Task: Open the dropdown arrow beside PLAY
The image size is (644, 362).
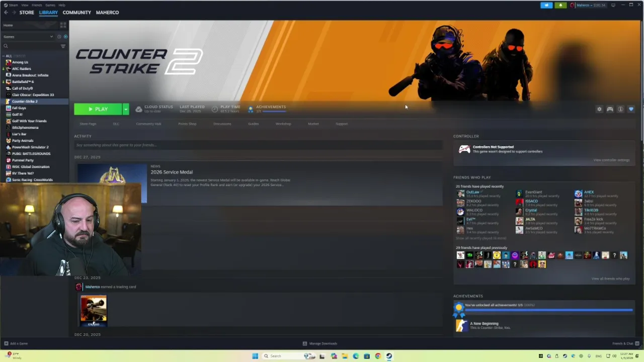Action: 126,109
